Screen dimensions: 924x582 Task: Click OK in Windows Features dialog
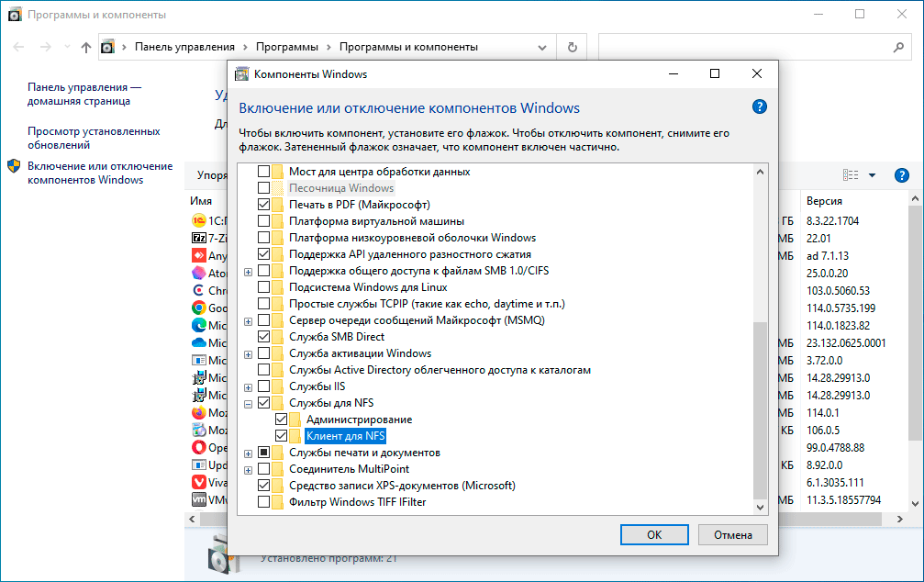click(x=654, y=535)
